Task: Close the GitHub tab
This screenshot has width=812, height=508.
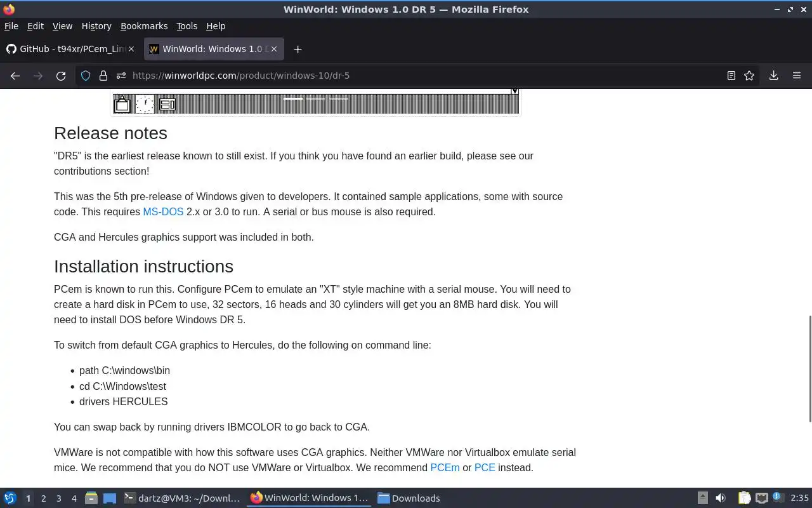Action: coord(131,49)
